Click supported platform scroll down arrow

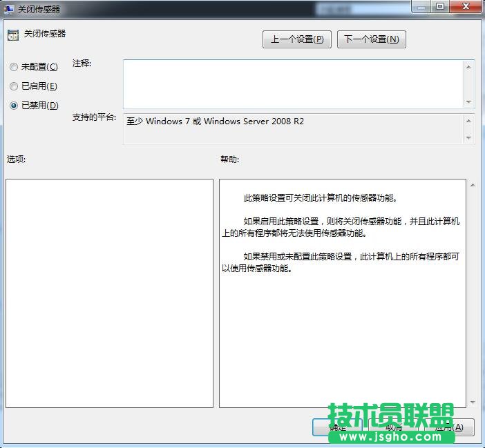click(x=468, y=138)
